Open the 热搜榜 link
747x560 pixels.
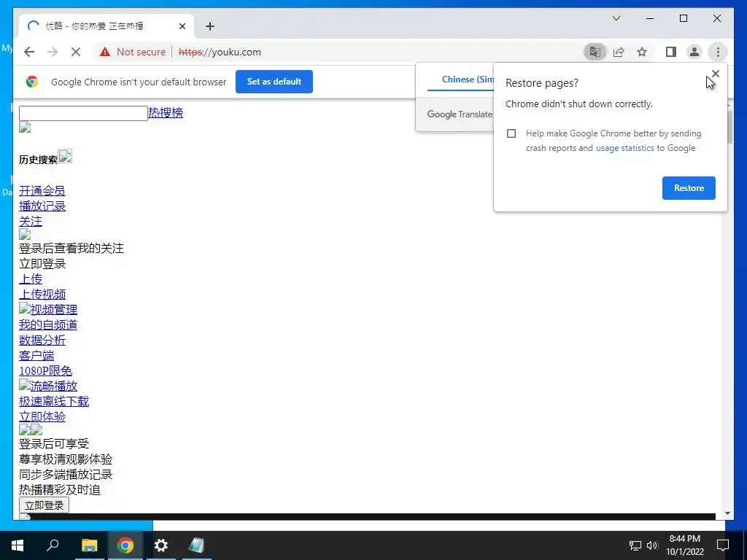166,113
